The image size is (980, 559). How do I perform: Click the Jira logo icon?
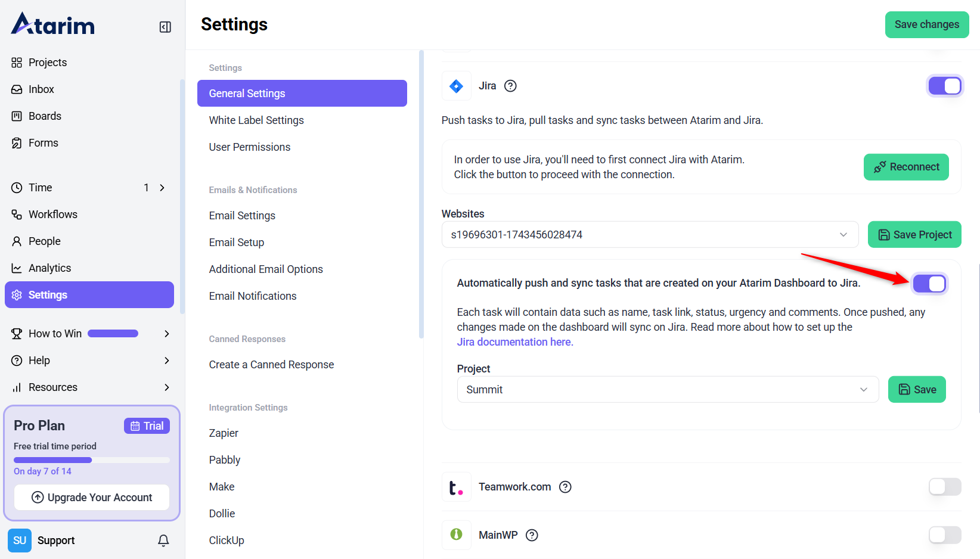[x=456, y=86]
